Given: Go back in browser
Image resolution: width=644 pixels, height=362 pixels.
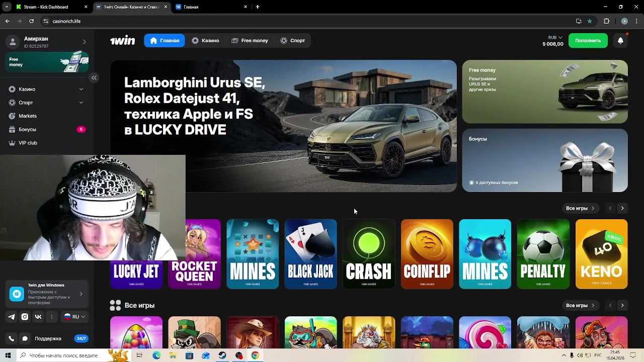Looking at the screenshot, I should click(7, 21).
